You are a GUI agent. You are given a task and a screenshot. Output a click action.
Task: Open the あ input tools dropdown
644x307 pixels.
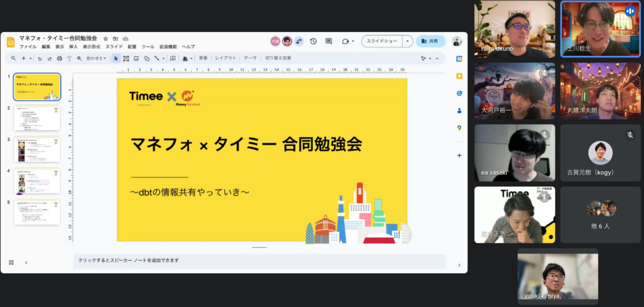coord(187,58)
